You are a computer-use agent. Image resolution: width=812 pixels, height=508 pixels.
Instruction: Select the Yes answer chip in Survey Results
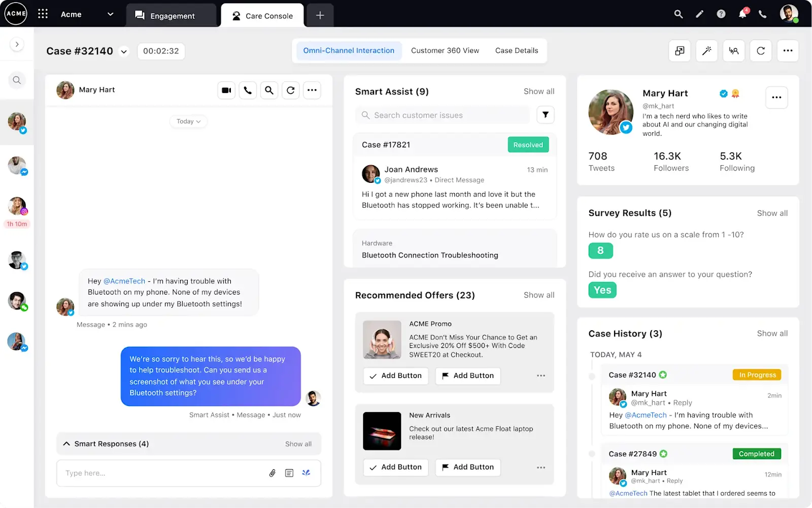coord(602,290)
